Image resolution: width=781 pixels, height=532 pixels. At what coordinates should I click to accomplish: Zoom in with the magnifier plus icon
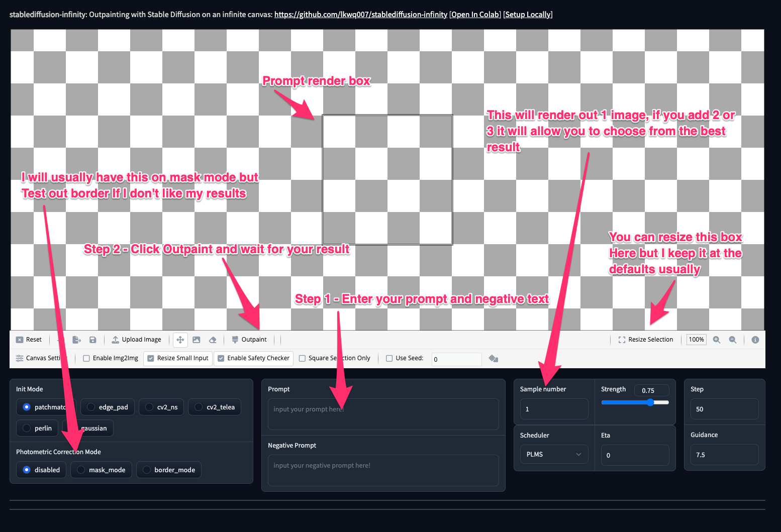pyautogui.click(x=717, y=340)
